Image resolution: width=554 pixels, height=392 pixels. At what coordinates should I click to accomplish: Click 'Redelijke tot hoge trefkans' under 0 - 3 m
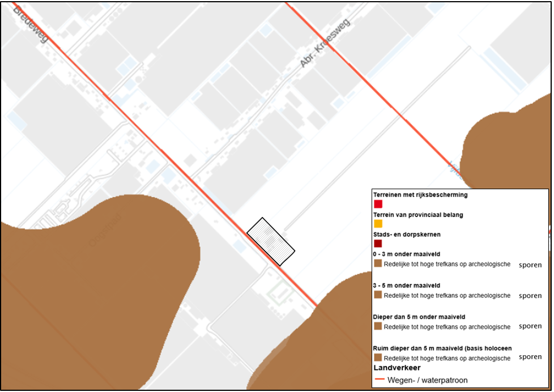click(448, 265)
